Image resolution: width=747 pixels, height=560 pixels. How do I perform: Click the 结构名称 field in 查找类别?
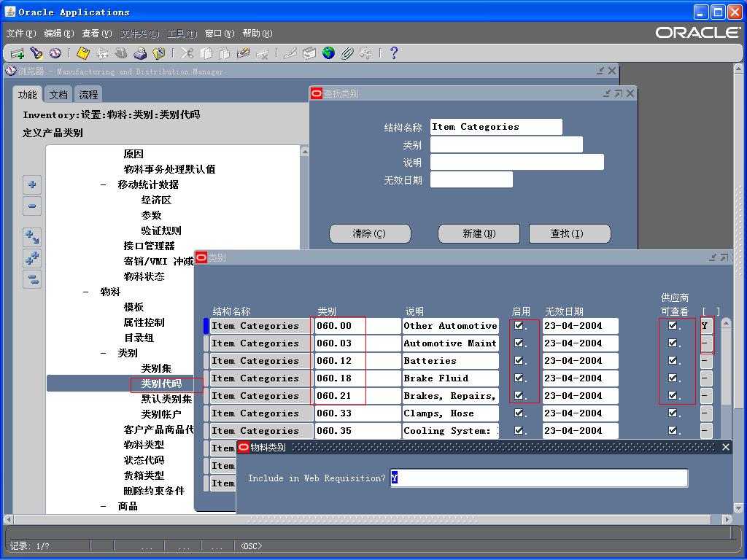click(496, 127)
